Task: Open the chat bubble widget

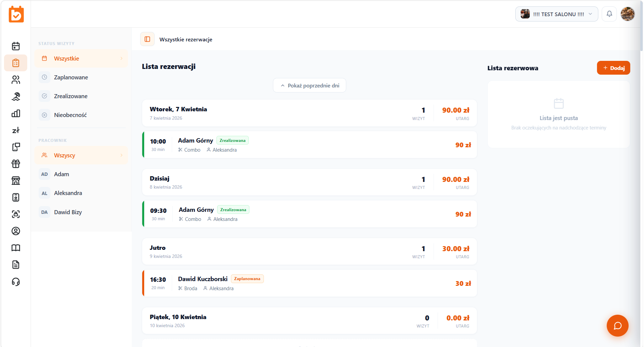Action: 617,325
